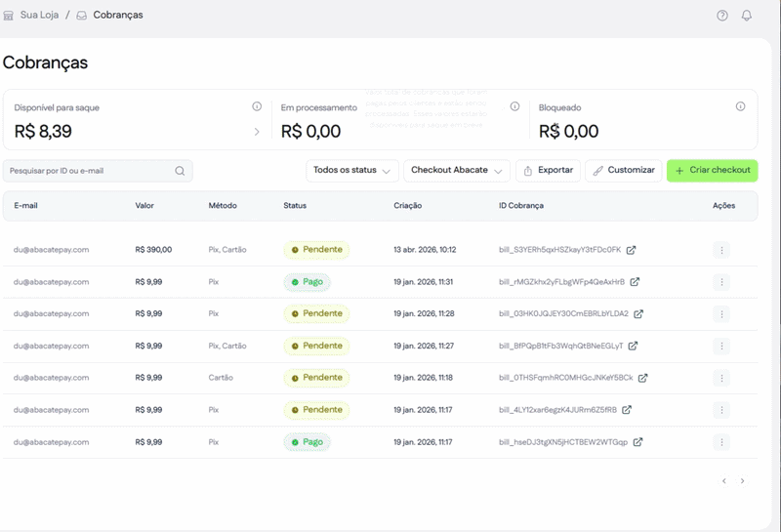Open external link for bill_S3YERh5qxHSZkayY3tFDc0FK
781x532 pixels.
point(631,250)
